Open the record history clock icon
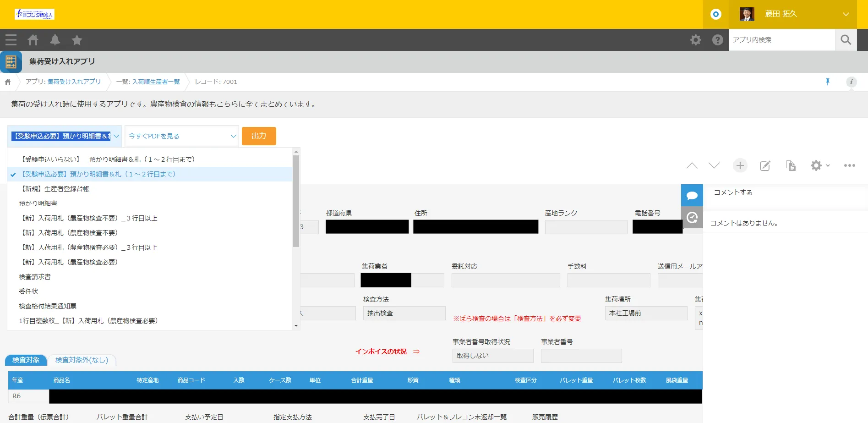 point(692,217)
